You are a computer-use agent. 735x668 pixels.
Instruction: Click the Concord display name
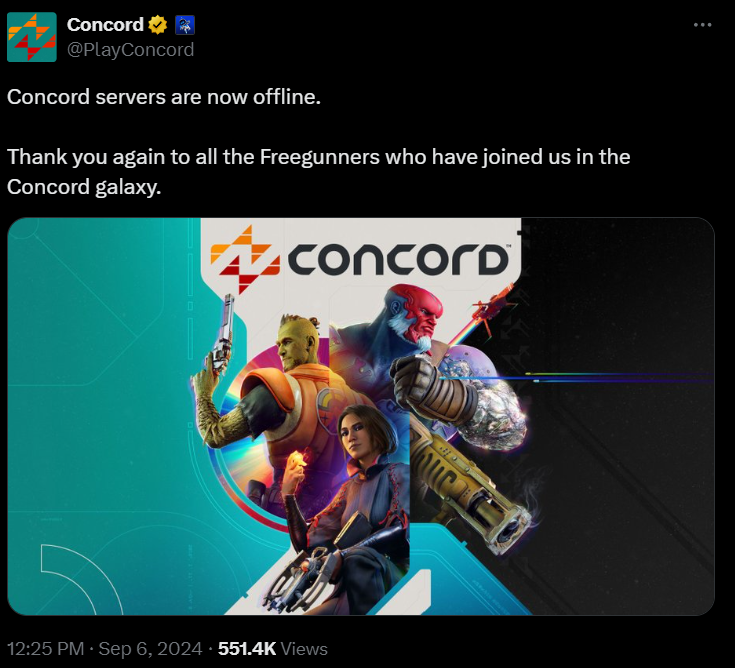(105, 25)
